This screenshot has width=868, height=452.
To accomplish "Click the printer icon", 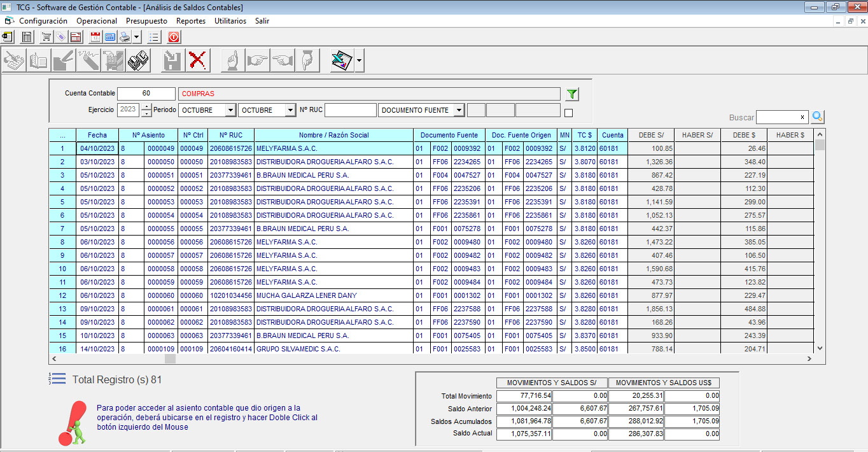I will pos(125,37).
